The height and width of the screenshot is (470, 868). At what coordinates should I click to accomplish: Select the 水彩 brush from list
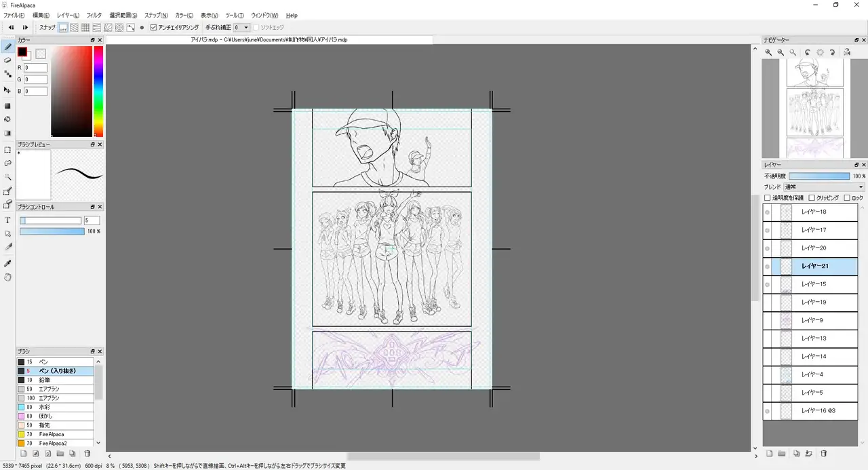coord(54,407)
